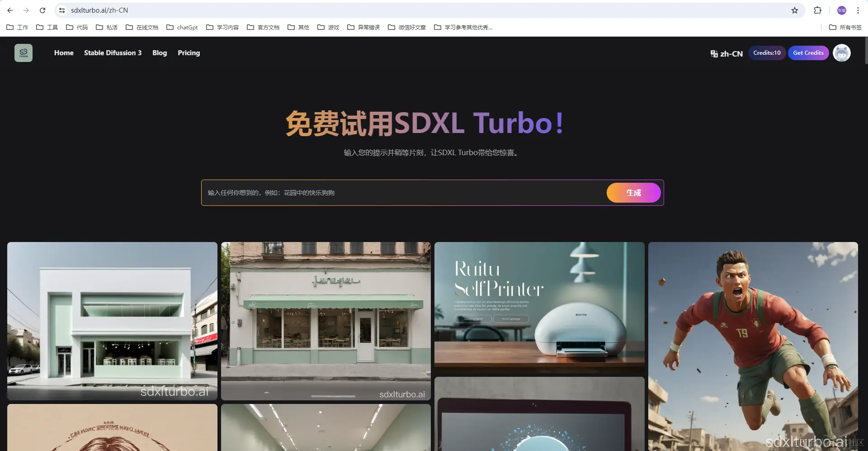Click the SDXL Turbo logo icon
Image resolution: width=868 pixels, height=451 pixels.
click(24, 53)
